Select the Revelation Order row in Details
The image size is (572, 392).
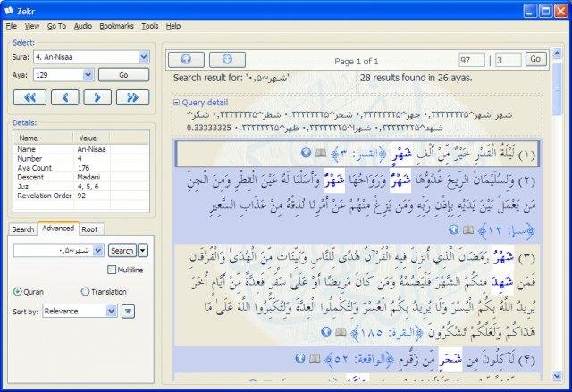[81, 196]
